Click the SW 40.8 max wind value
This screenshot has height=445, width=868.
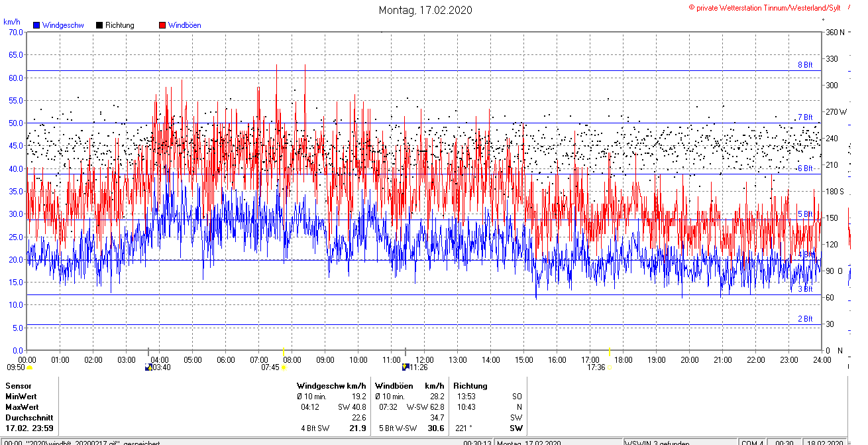352,407
